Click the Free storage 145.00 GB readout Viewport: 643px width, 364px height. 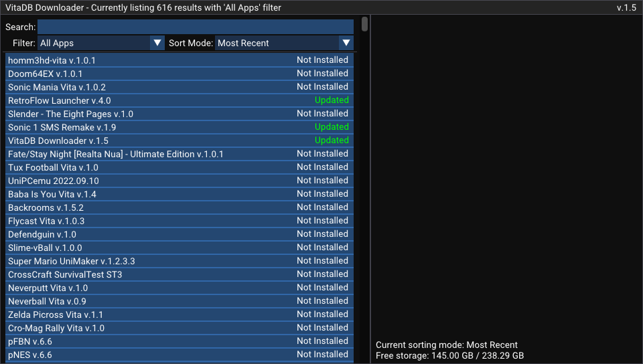(x=449, y=355)
